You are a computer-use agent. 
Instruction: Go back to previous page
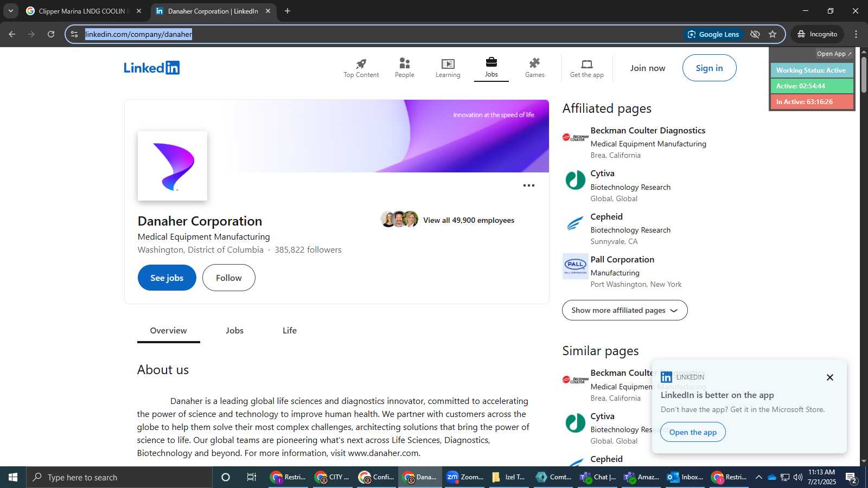[12, 34]
